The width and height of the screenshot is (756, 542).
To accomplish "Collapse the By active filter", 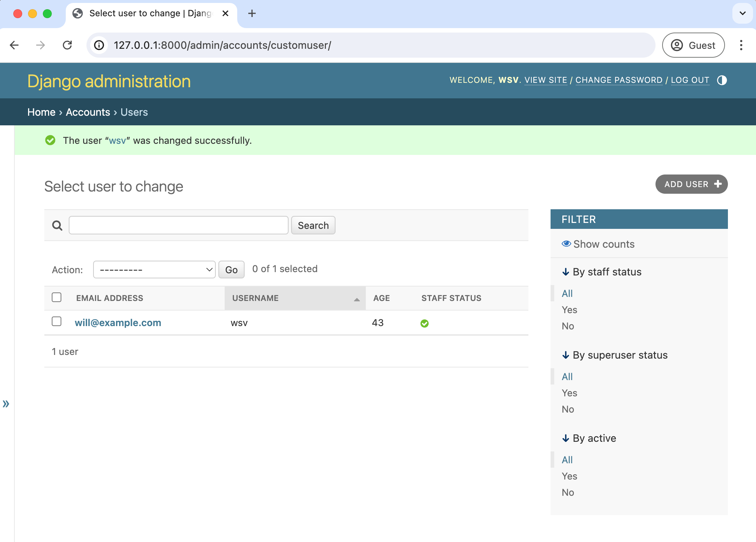I will click(x=589, y=438).
